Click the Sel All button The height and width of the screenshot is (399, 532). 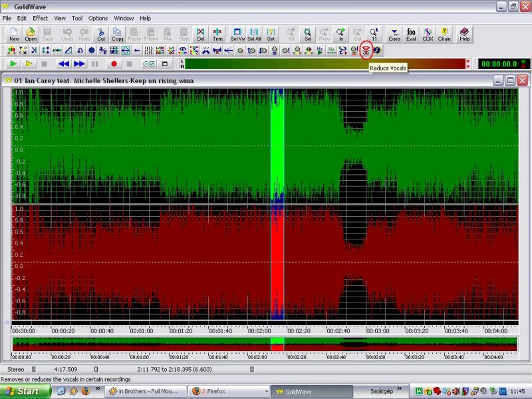254,34
